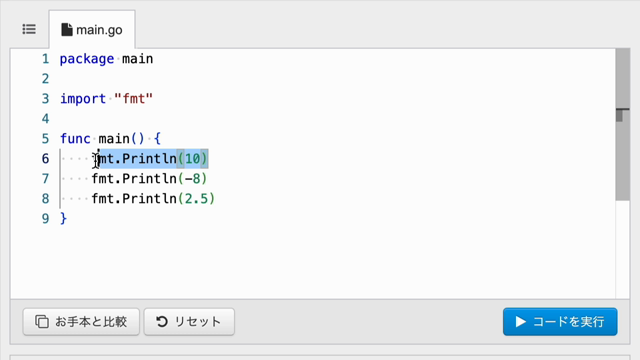Click the お手本と比較 button

pos(81,322)
